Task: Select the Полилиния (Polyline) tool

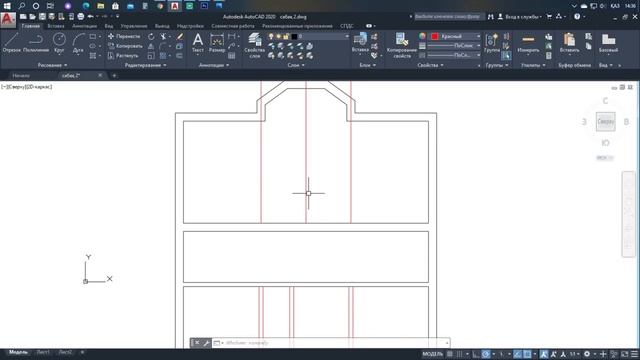Action: [36, 43]
